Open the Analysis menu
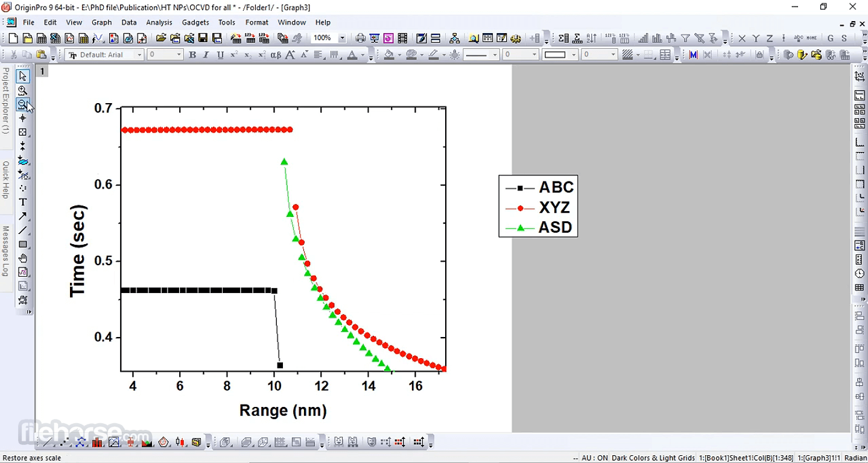This screenshot has height=463, width=868. (x=159, y=22)
